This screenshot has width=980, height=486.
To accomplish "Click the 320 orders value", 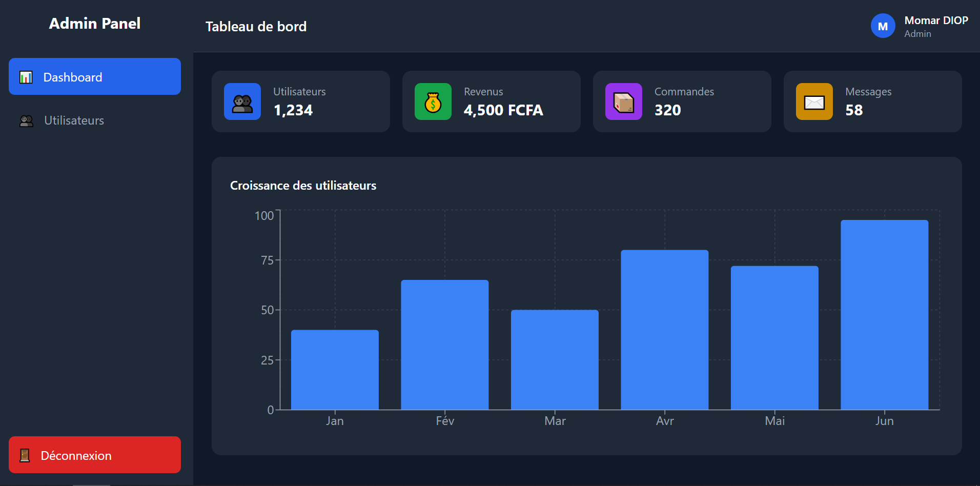I will point(668,110).
